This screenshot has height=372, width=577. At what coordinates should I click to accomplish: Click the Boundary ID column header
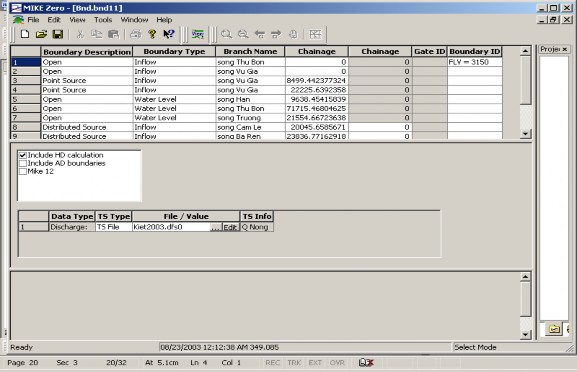[x=475, y=52]
